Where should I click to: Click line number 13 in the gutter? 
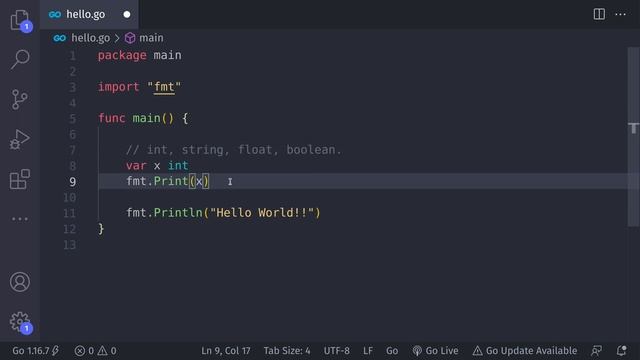click(69, 245)
